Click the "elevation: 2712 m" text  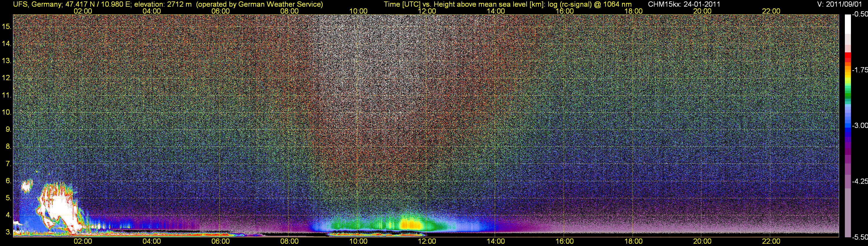pyautogui.click(x=163, y=4)
